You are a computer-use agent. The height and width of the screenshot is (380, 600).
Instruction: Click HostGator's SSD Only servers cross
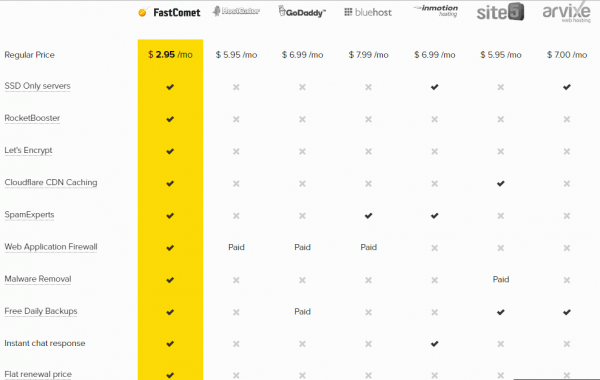click(236, 87)
